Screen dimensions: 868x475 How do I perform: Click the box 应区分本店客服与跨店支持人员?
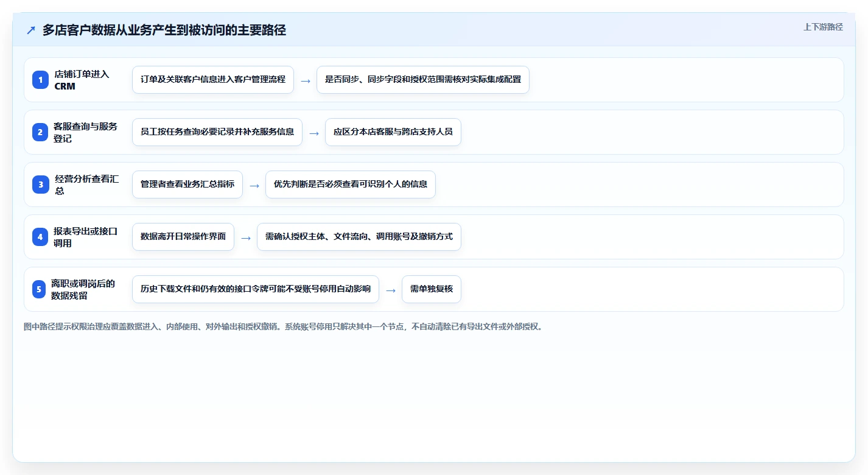point(393,132)
